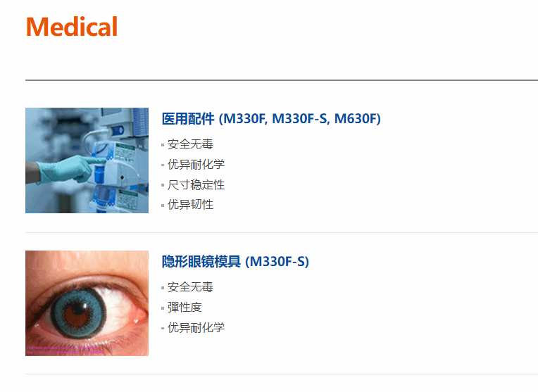
Task: Select 优异耐化学 under 隐形眼镜模具
Action: pyautogui.click(x=196, y=327)
